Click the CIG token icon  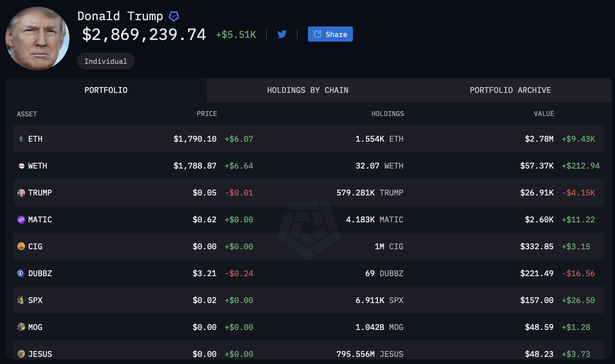21,246
